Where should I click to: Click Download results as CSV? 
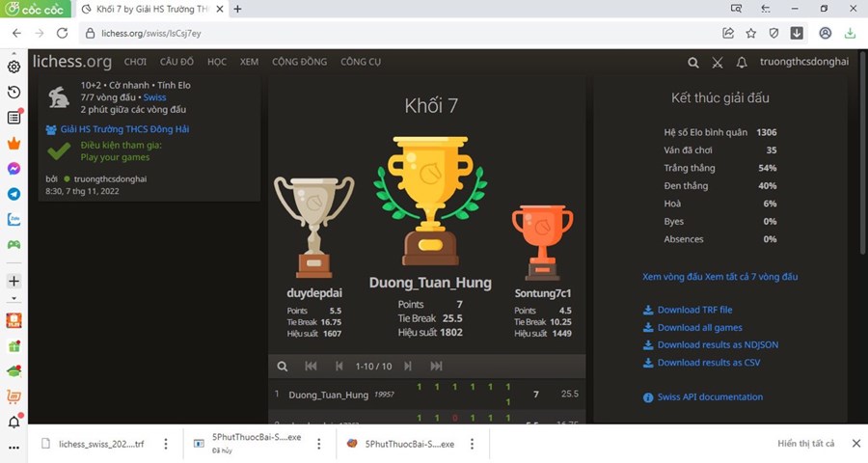pos(708,363)
